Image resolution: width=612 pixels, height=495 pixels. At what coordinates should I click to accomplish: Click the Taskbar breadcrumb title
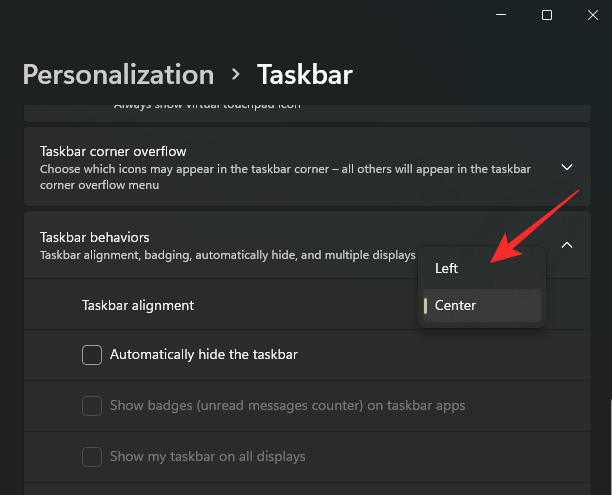coord(305,75)
